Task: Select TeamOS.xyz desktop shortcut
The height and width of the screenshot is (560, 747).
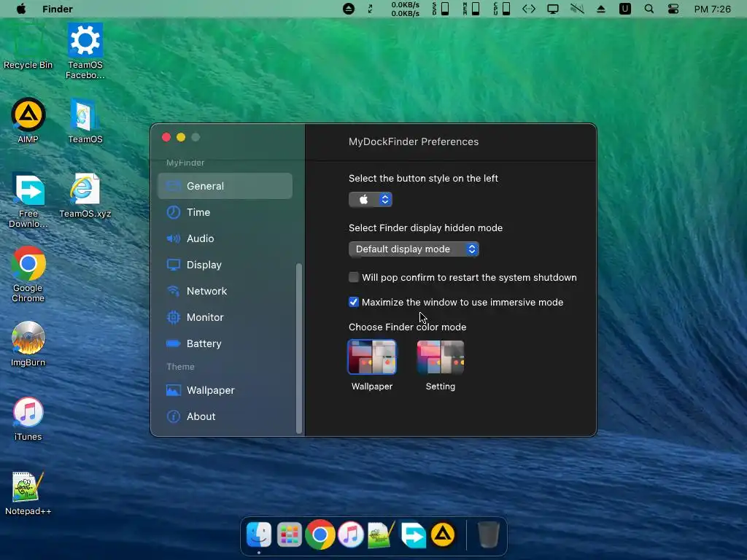Action: tap(85, 195)
